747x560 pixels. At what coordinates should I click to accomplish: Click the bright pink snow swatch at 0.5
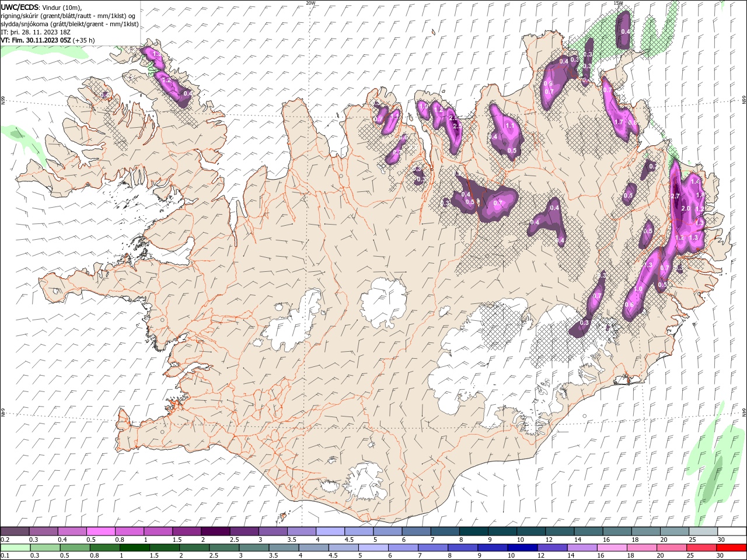(x=101, y=531)
